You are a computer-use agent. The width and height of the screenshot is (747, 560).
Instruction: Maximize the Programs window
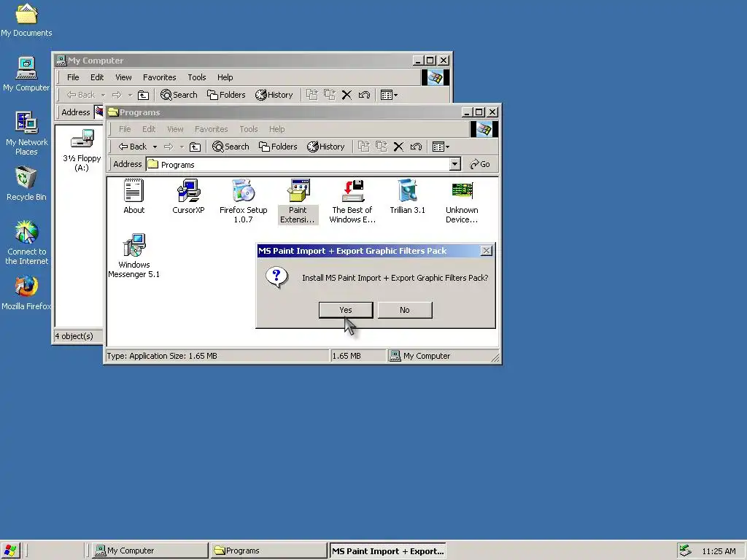(x=479, y=112)
